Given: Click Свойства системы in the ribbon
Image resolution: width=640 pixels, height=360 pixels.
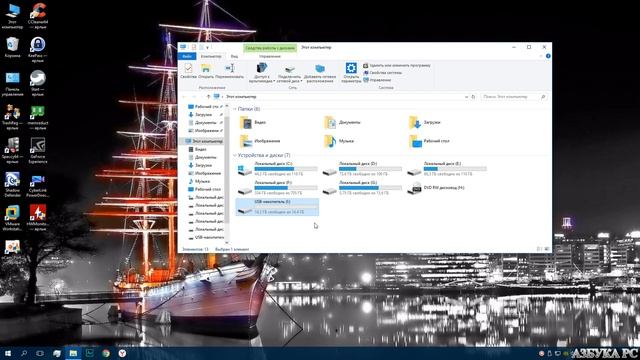Looking at the screenshot, I should click(x=382, y=73).
